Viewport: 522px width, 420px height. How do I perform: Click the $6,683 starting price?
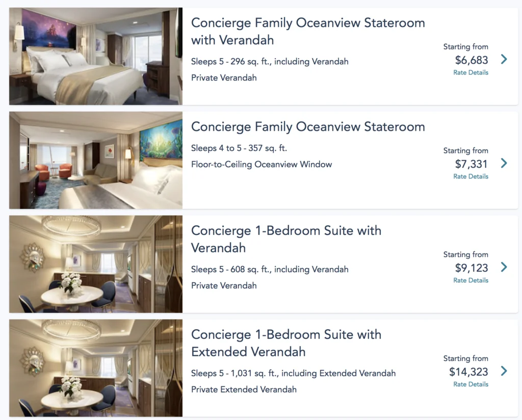coord(472,60)
